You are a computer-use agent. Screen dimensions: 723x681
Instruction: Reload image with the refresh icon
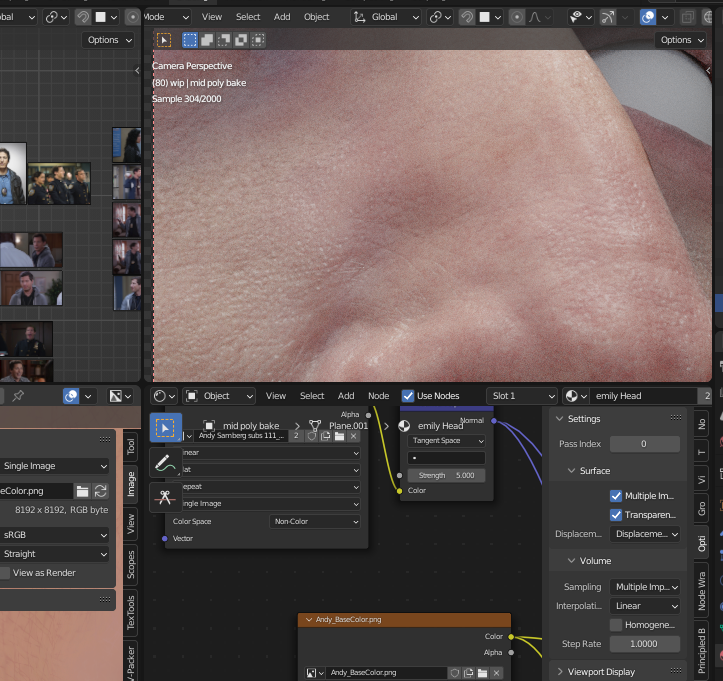101,491
